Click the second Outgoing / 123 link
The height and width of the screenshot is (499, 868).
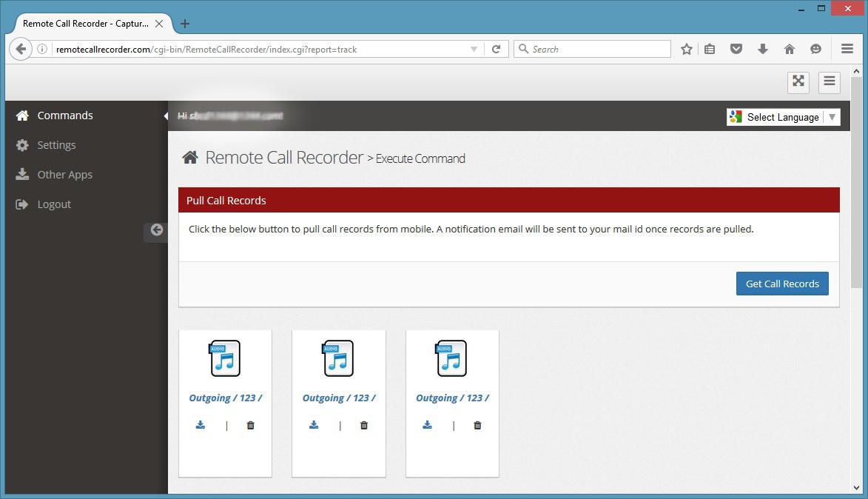click(339, 398)
